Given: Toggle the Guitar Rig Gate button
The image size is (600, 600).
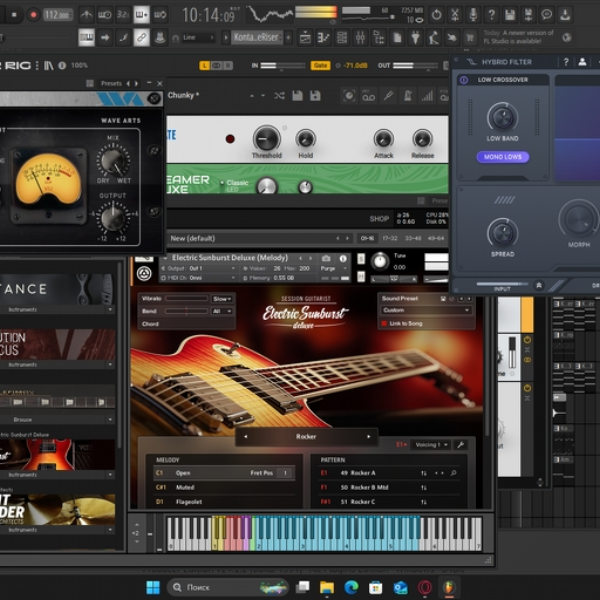Looking at the screenshot, I should pyautogui.click(x=320, y=65).
